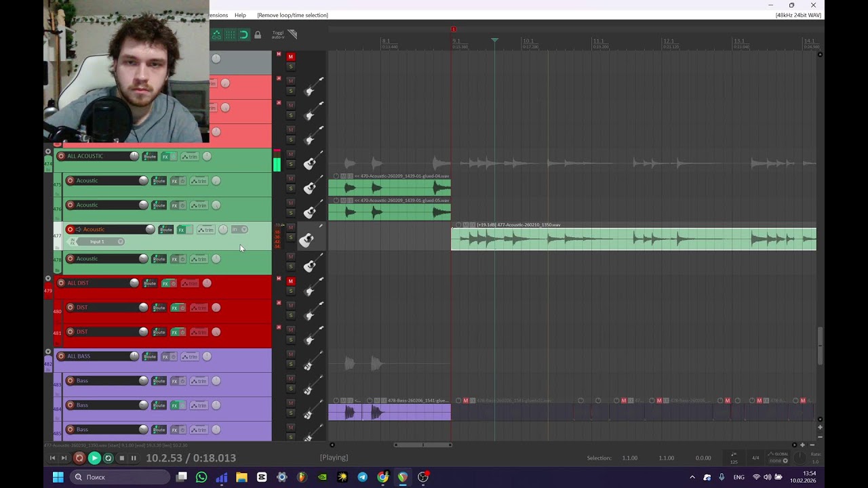868x488 pixels.
Task: Open the ENG language switcher in tray
Action: [739, 477]
